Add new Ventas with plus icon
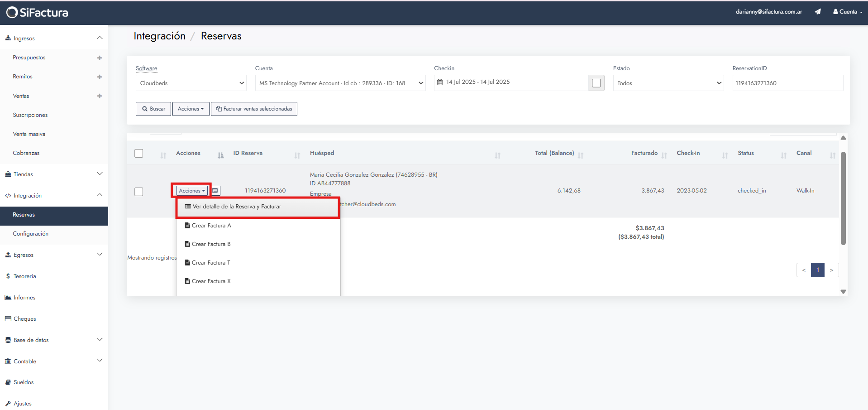Viewport: 868px width, 410px height. (x=100, y=96)
